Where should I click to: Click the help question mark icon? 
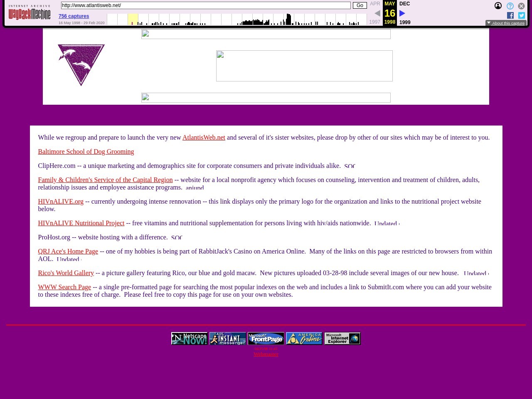(x=510, y=6)
